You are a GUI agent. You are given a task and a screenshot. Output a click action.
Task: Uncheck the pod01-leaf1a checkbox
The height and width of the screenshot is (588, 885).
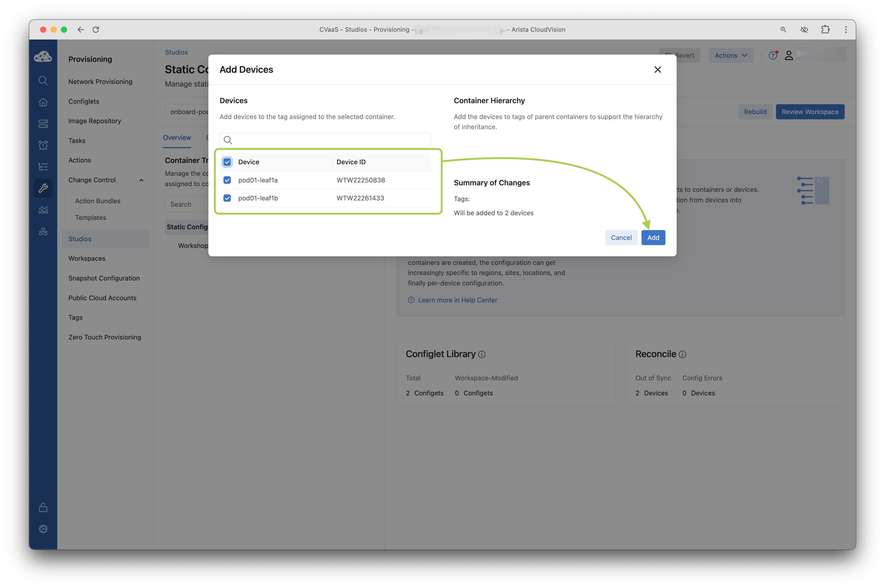click(227, 180)
